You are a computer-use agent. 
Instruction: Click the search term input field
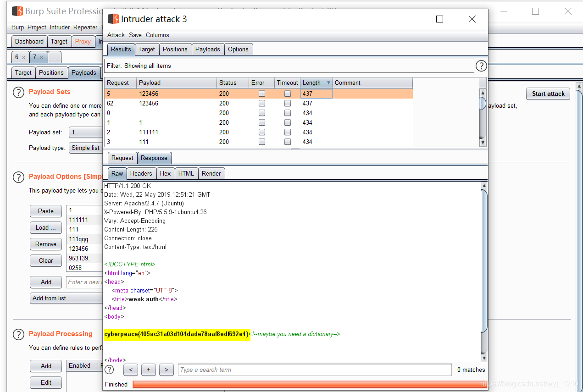pos(315,370)
